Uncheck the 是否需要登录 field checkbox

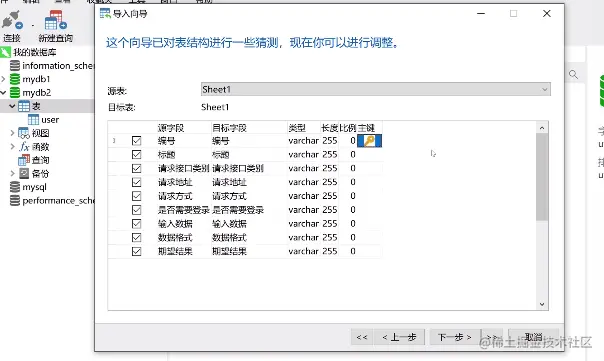pos(136,210)
